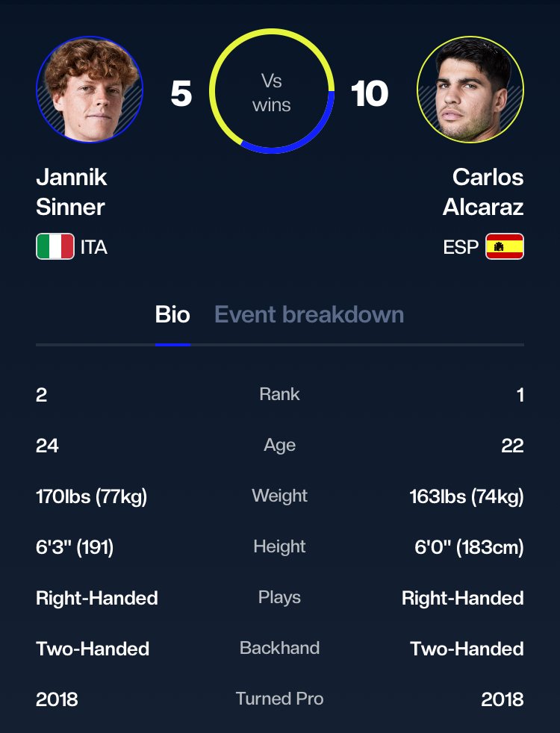Click Carlos Alcaraz's profile photo

pyautogui.click(x=470, y=90)
